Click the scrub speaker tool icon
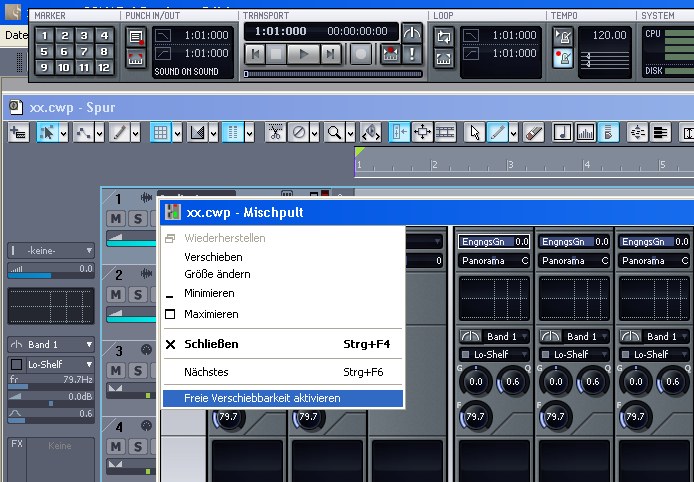Viewport: 694px width, 482px height. [x=371, y=132]
